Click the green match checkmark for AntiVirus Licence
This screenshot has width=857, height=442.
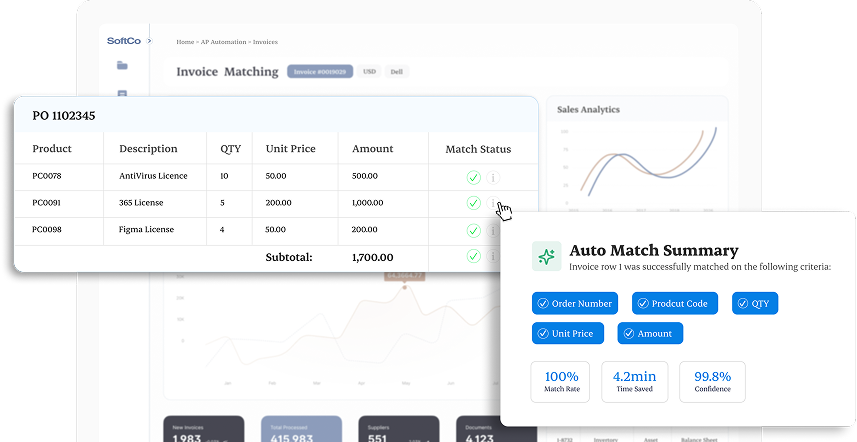pos(473,178)
